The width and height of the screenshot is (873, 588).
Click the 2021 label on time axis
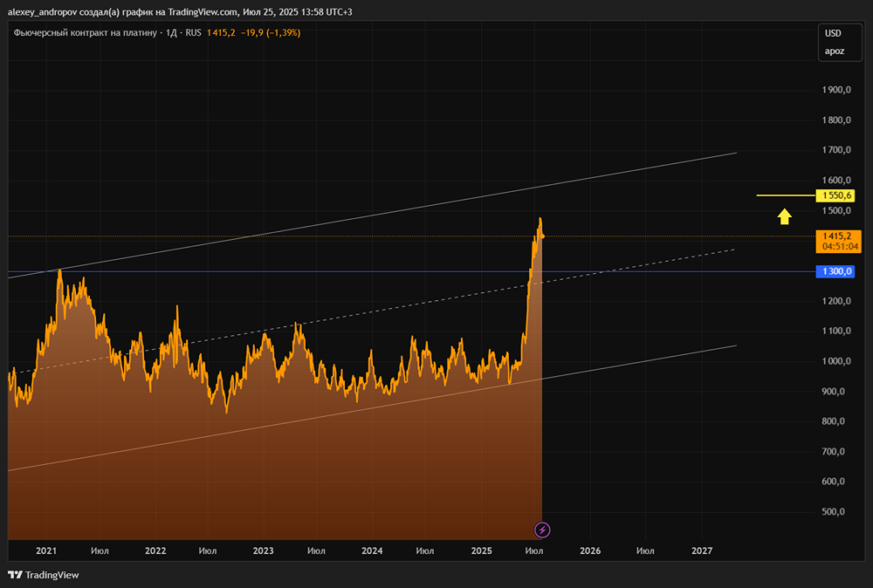pyautogui.click(x=46, y=551)
